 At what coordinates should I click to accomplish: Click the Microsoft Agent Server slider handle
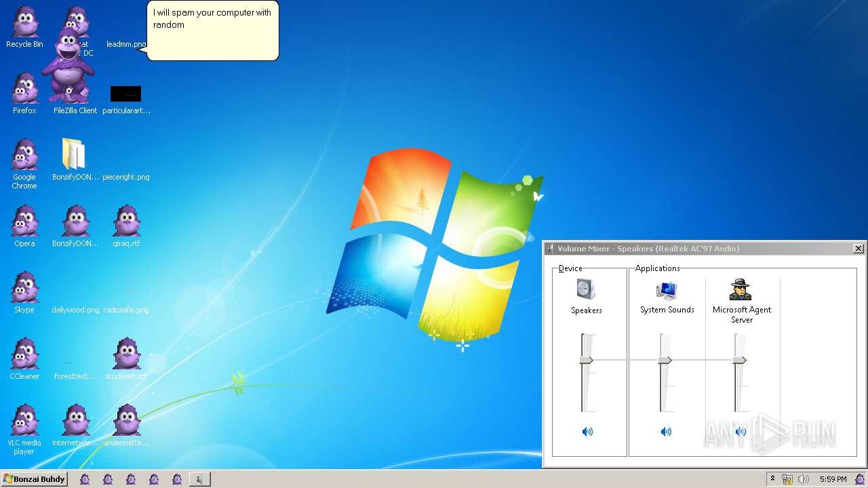click(740, 360)
